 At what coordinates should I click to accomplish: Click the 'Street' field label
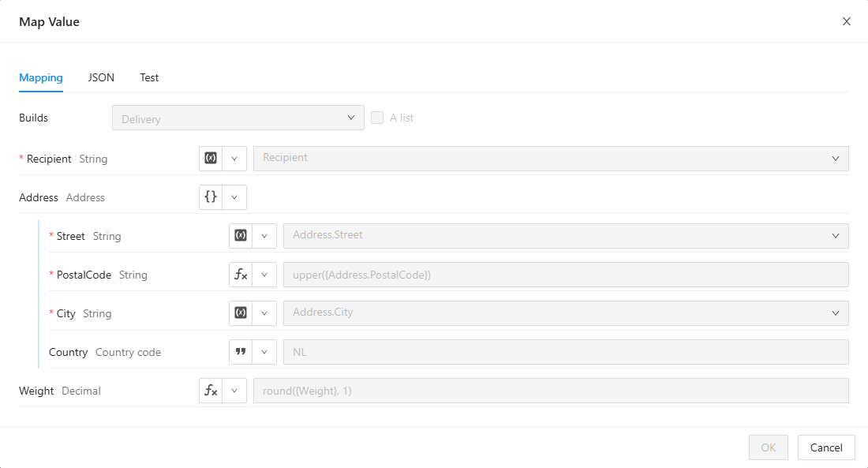tap(70, 236)
